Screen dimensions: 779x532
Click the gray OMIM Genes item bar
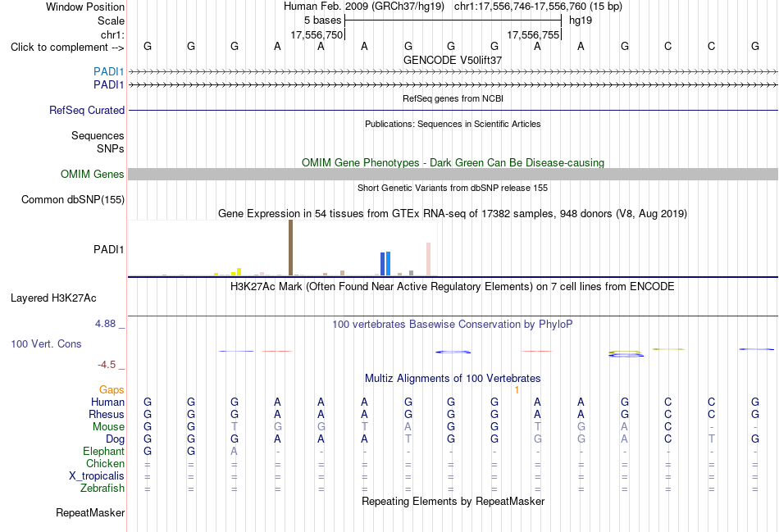tap(453, 174)
